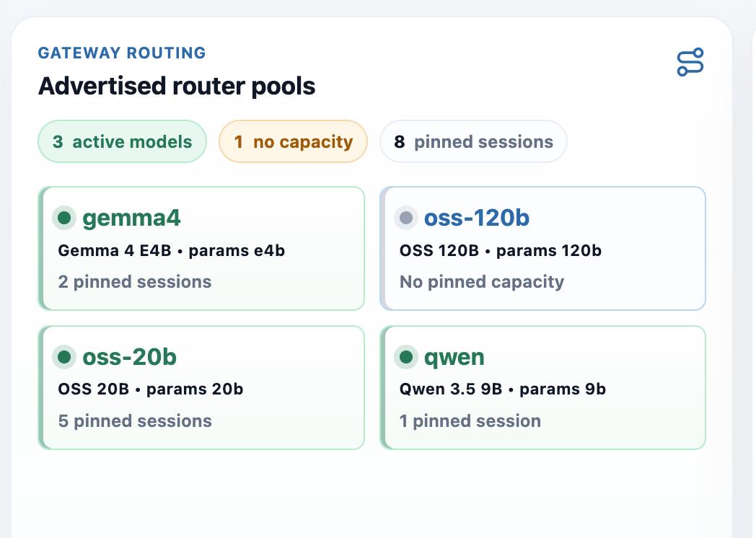
Task: Click '2 pinned sessions' in gemma4 card
Action: [134, 282]
